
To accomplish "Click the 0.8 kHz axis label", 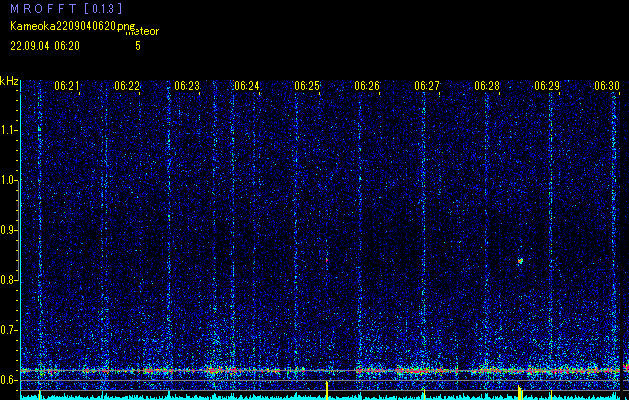I will [x=9, y=280].
